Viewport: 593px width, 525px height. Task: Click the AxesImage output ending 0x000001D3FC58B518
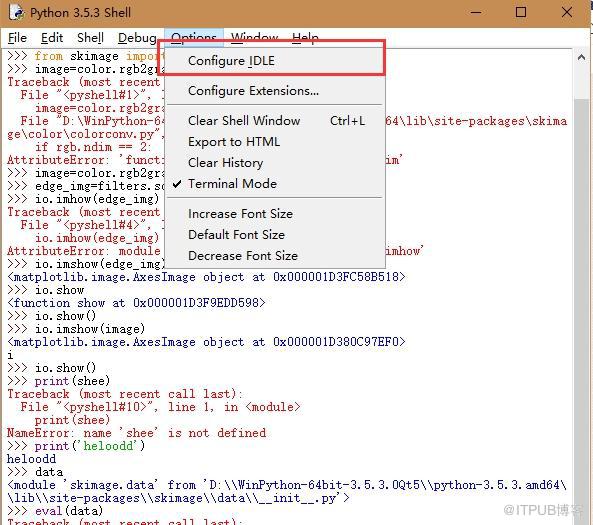[206, 277]
